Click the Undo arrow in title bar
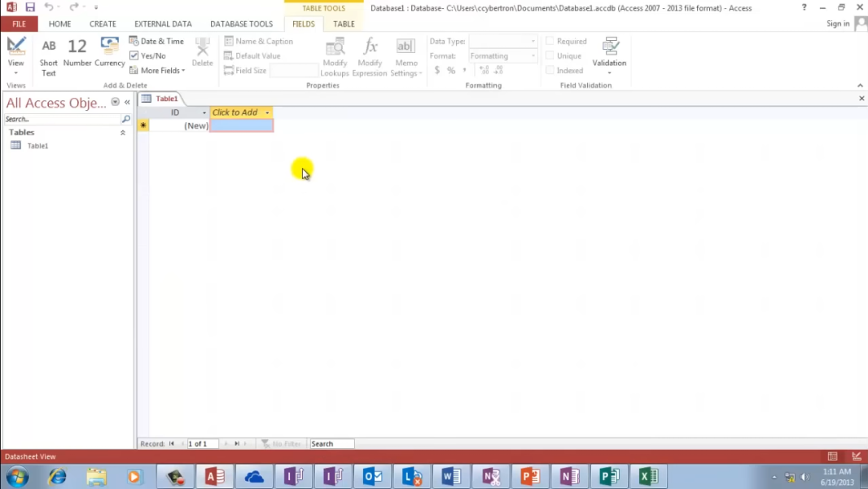868x489 pixels. 49,7
